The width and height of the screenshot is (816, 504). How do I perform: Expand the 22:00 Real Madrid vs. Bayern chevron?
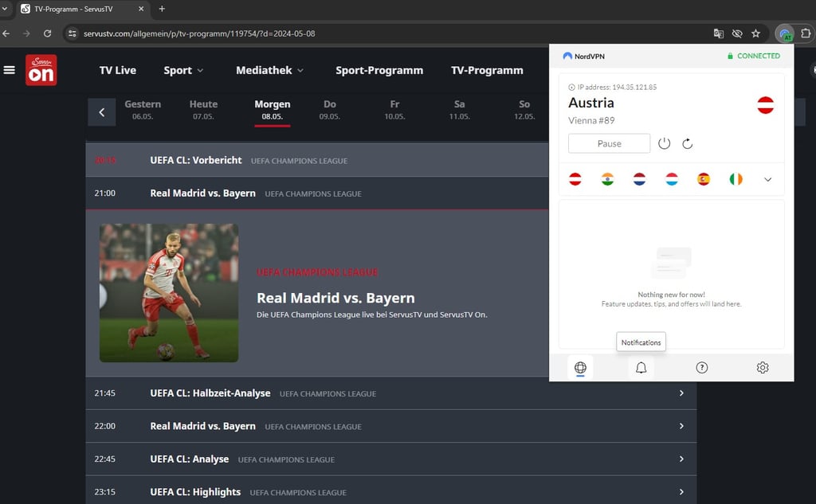click(681, 426)
